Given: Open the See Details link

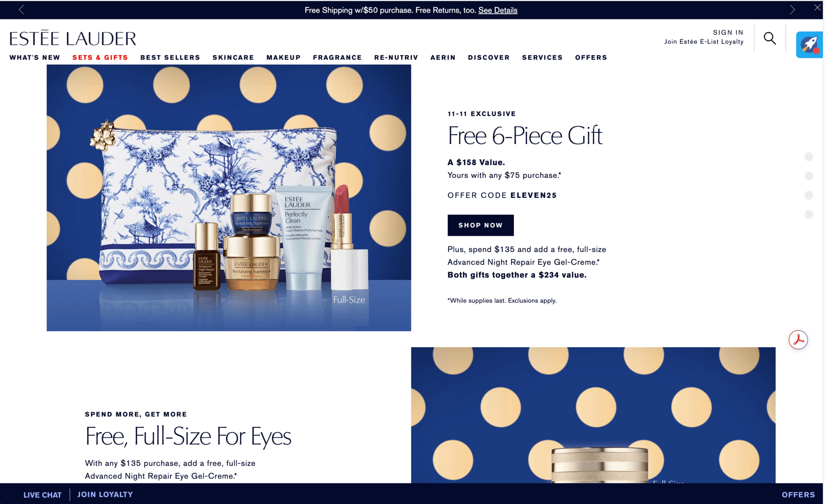Looking at the screenshot, I should pyautogui.click(x=498, y=10).
